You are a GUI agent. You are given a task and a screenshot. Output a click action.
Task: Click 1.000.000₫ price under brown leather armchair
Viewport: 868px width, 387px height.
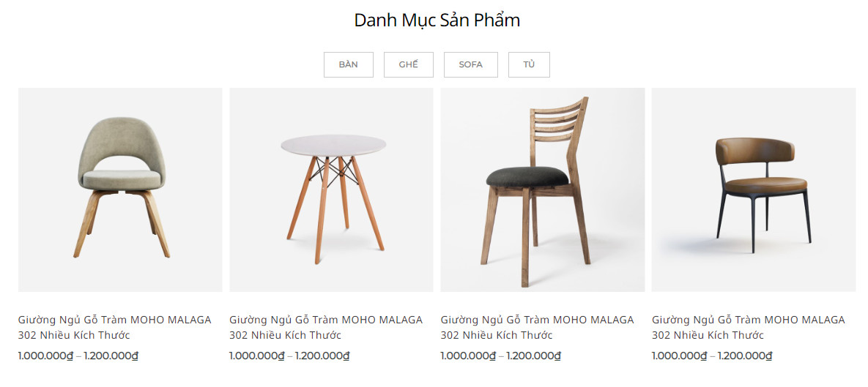(679, 356)
